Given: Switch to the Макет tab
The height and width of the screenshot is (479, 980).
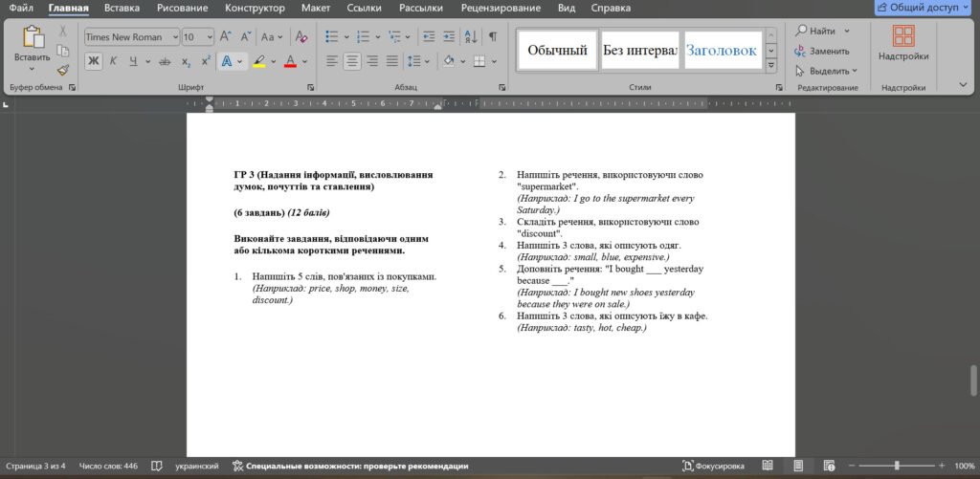Looking at the screenshot, I should [316, 8].
